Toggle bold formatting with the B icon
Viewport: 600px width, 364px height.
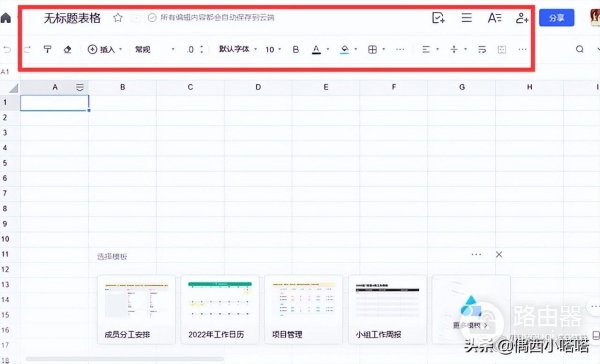[x=295, y=49]
